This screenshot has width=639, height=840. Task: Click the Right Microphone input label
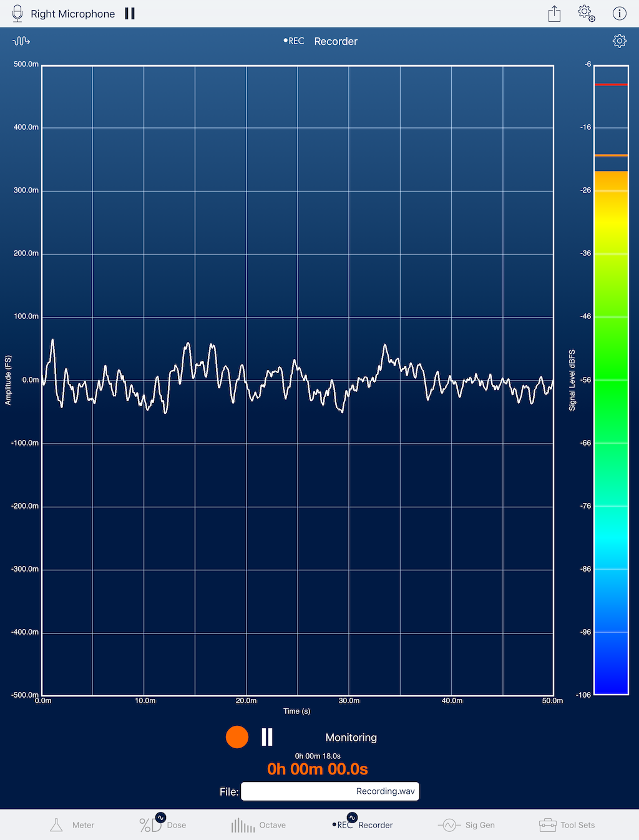pos(72,14)
